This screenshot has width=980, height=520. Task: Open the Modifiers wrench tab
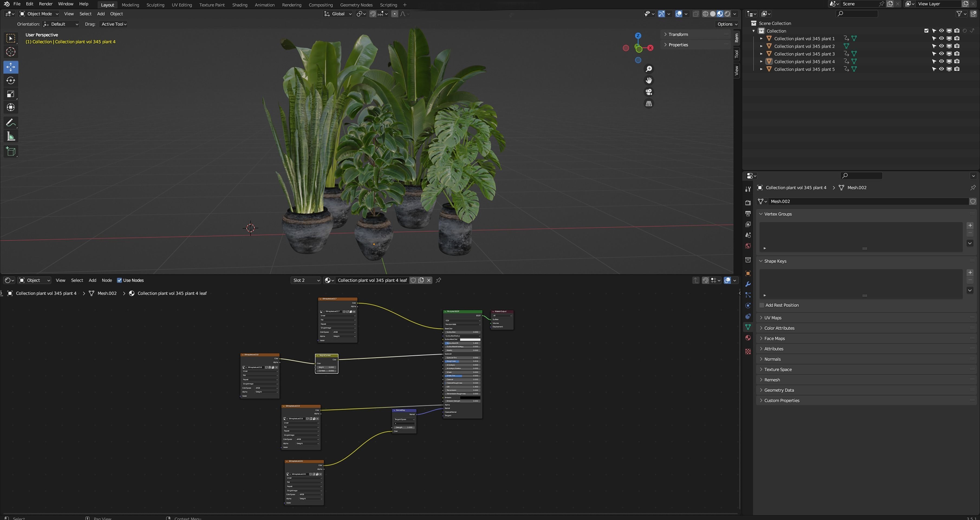pos(748,284)
